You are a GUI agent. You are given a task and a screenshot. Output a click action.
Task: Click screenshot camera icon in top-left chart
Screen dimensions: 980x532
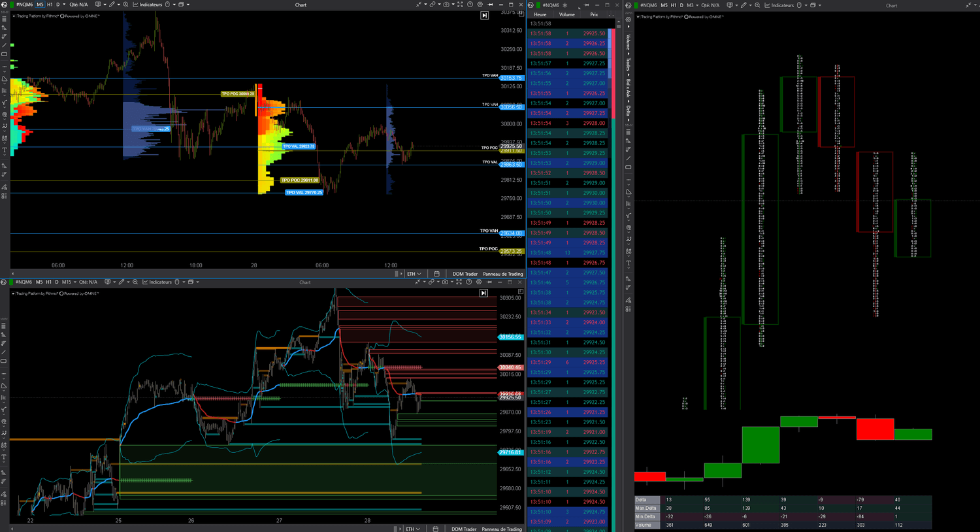click(x=446, y=5)
